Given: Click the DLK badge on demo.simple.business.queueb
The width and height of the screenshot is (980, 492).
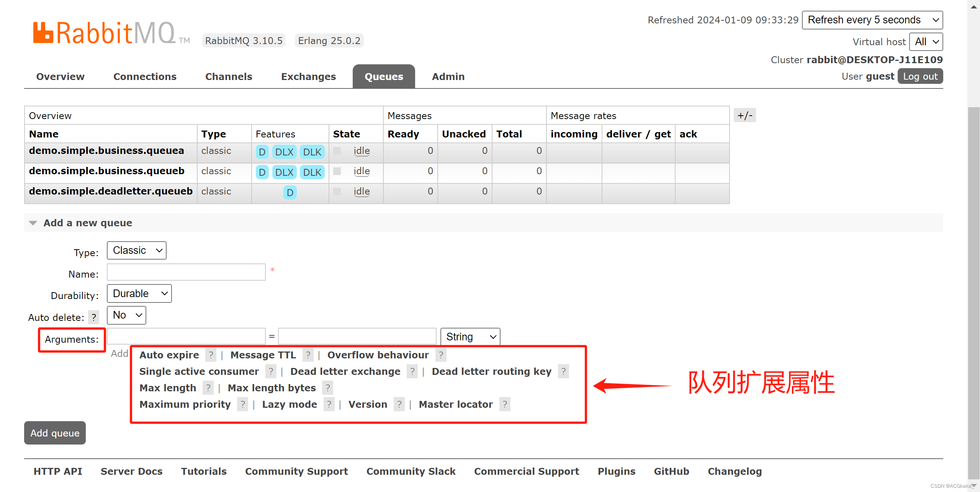Looking at the screenshot, I should point(312,172).
